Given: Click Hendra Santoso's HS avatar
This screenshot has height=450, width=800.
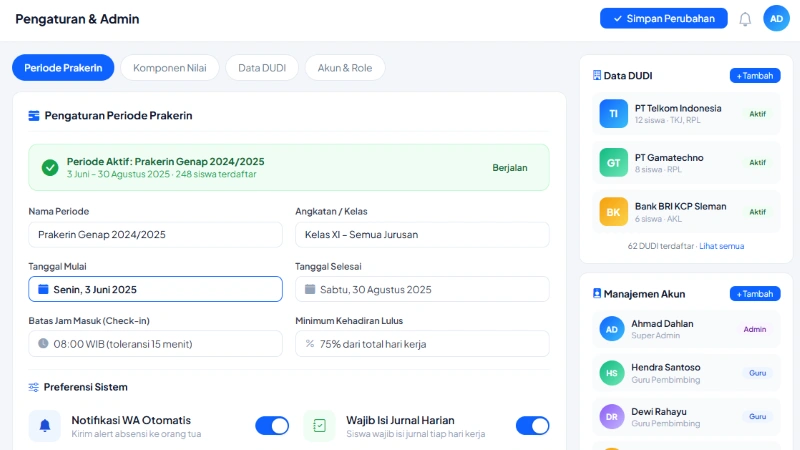Looking at the screenshot, I should [x=612, y=373].
